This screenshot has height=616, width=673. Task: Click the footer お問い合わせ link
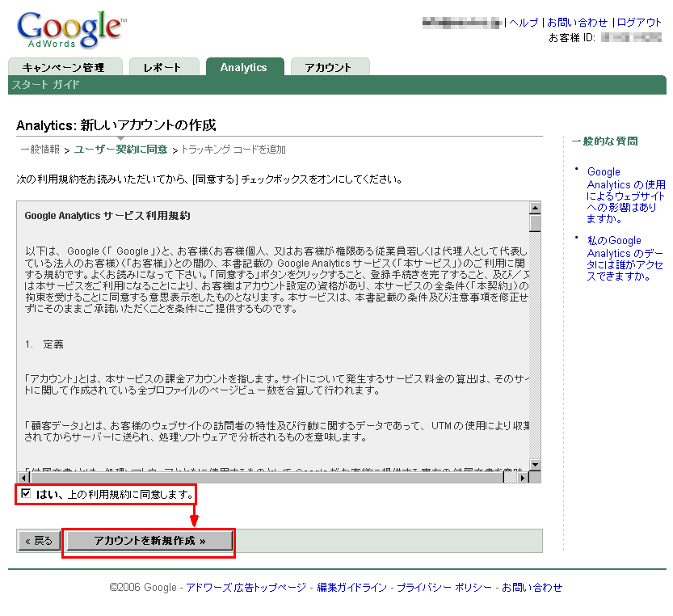pos(532,587)
